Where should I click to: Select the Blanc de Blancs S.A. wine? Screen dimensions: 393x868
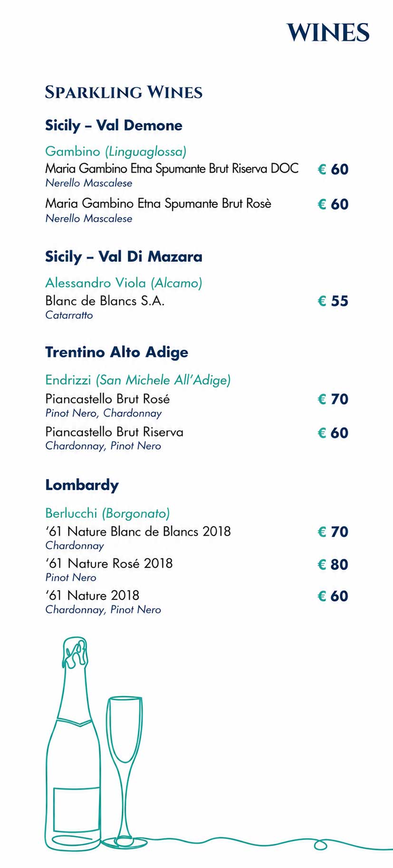click(105, 301)
